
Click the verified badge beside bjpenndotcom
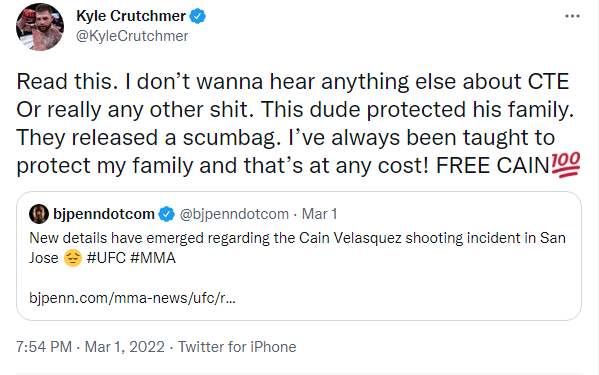[167, 214]
